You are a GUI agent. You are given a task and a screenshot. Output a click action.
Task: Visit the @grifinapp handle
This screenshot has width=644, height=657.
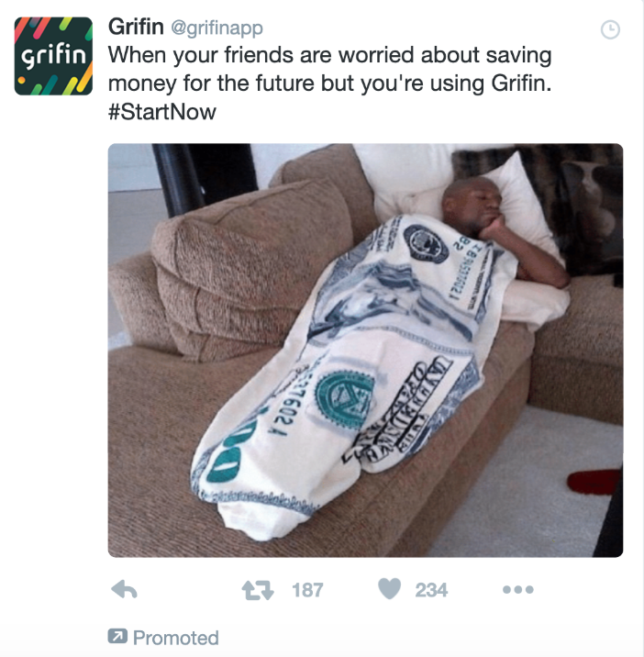tap(217, 28)
